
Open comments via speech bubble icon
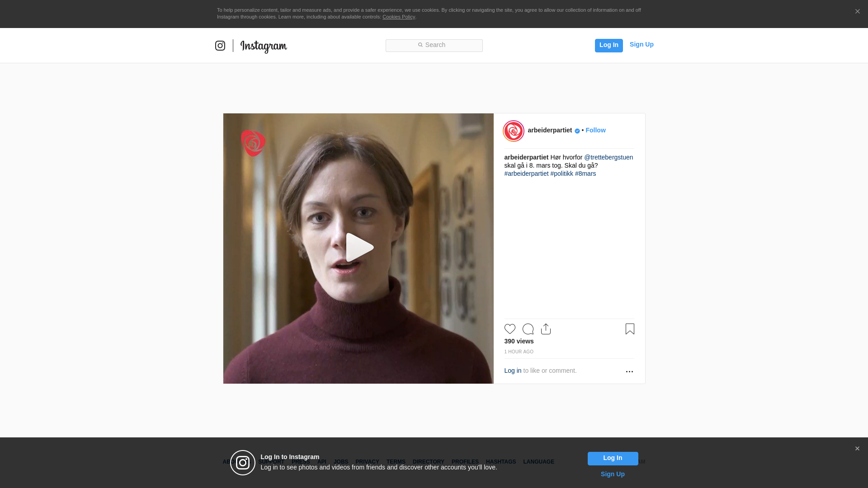pos(528,329)
